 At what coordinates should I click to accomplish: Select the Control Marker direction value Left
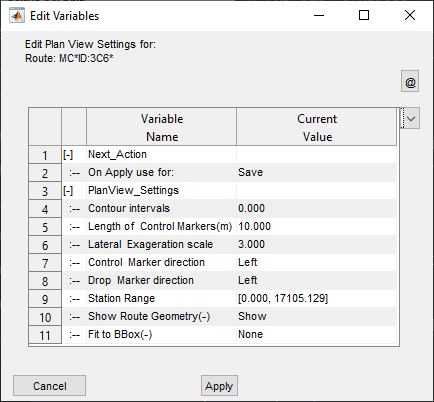point(316,262)
